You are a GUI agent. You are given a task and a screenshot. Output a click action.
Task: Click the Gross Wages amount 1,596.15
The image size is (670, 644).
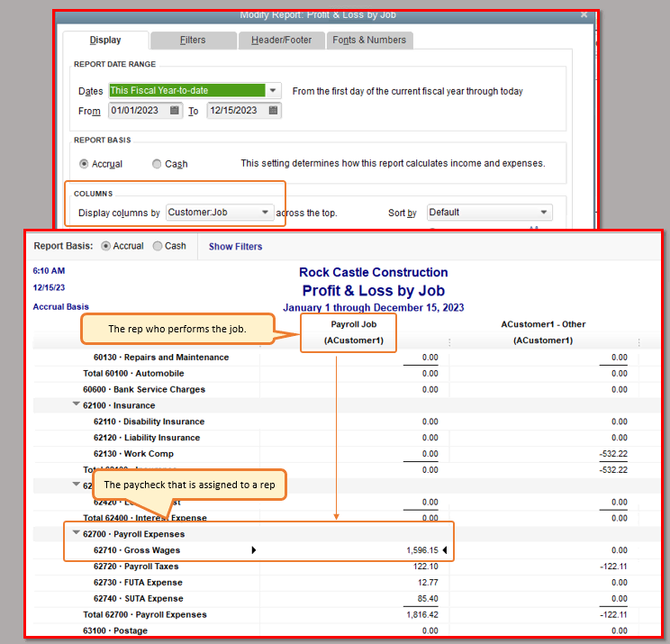click(422, 550)
